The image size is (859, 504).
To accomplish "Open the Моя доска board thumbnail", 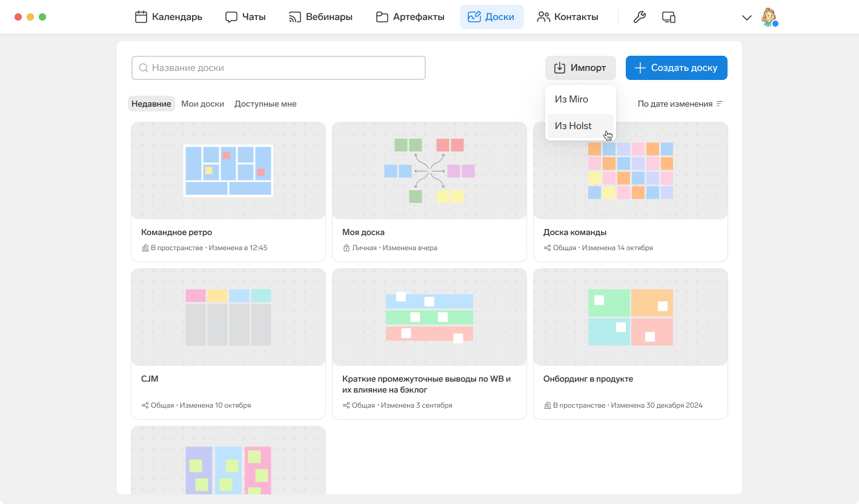I will 429,171.
